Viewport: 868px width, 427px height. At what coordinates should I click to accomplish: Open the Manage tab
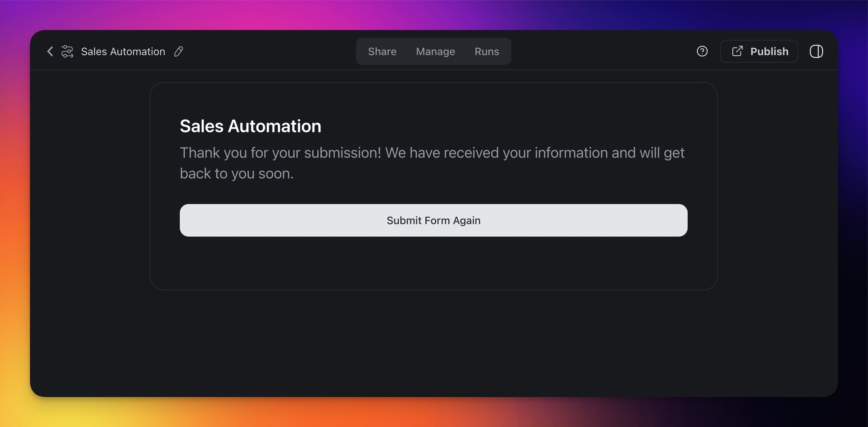coord(435,51)
